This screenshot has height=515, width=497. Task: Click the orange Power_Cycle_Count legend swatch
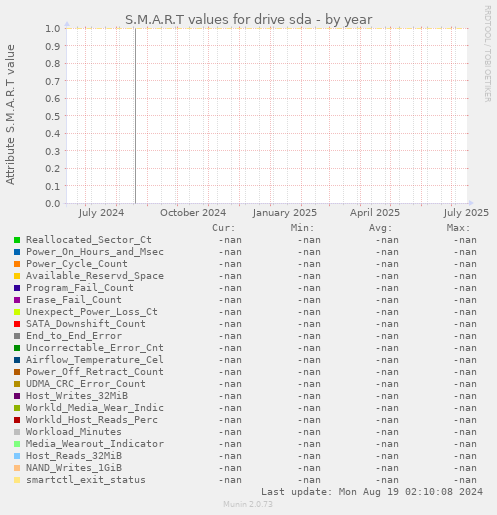point(17,264)
